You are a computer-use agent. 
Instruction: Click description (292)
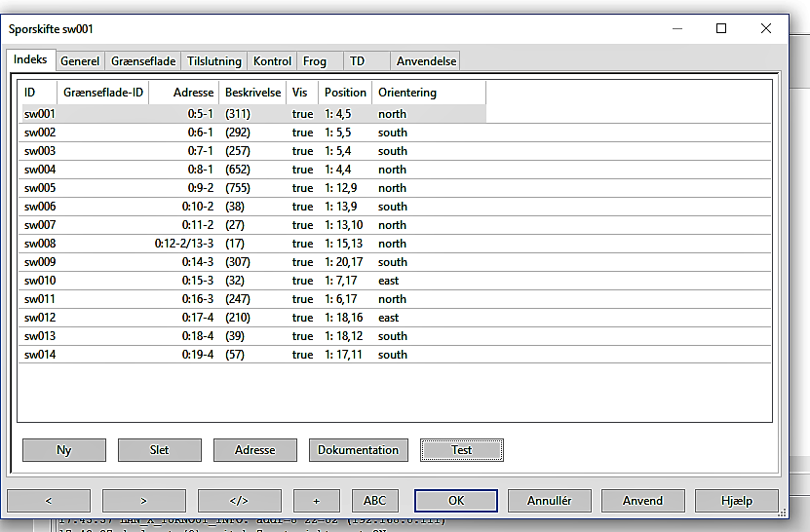(x=238, y=133)
